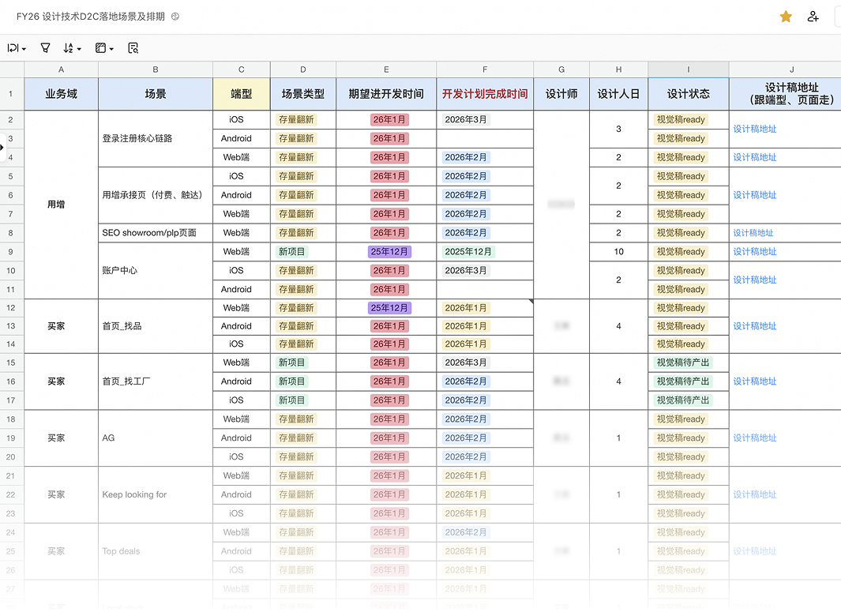Screen dimensions: 841x616
Task: Select column E header
Action: coord(386,69)
